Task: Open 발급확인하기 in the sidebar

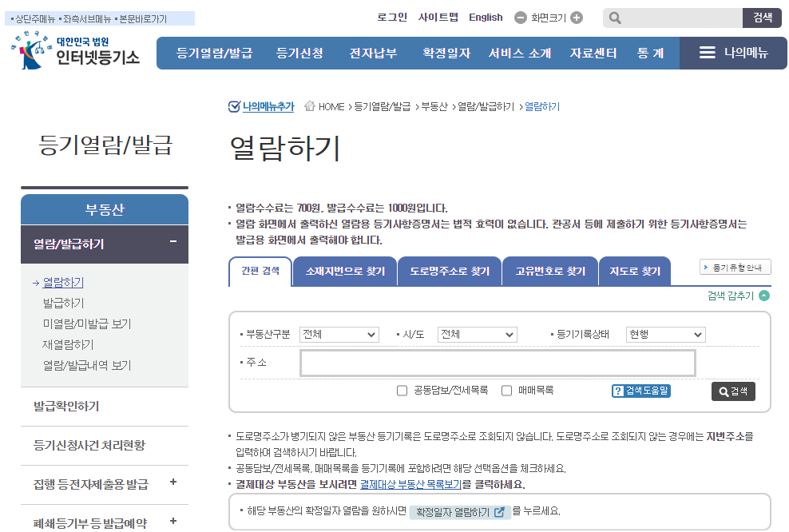Action: click(66, 406)
